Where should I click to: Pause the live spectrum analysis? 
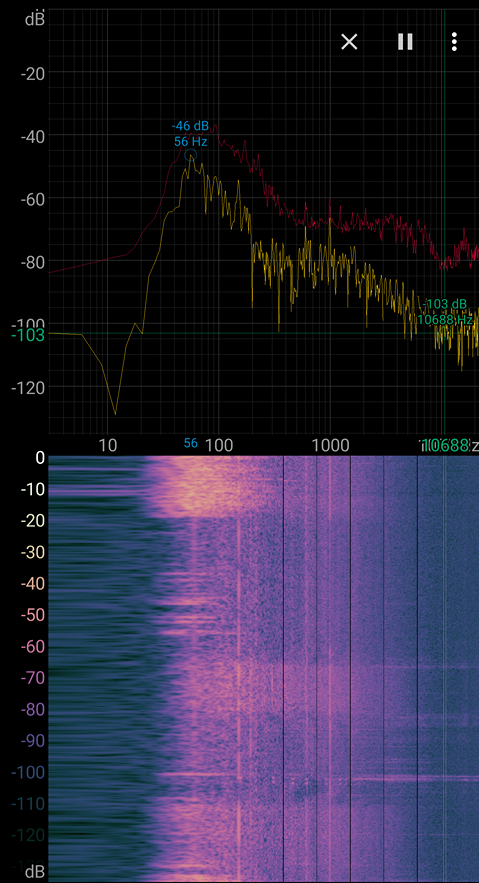coord(405,42)
